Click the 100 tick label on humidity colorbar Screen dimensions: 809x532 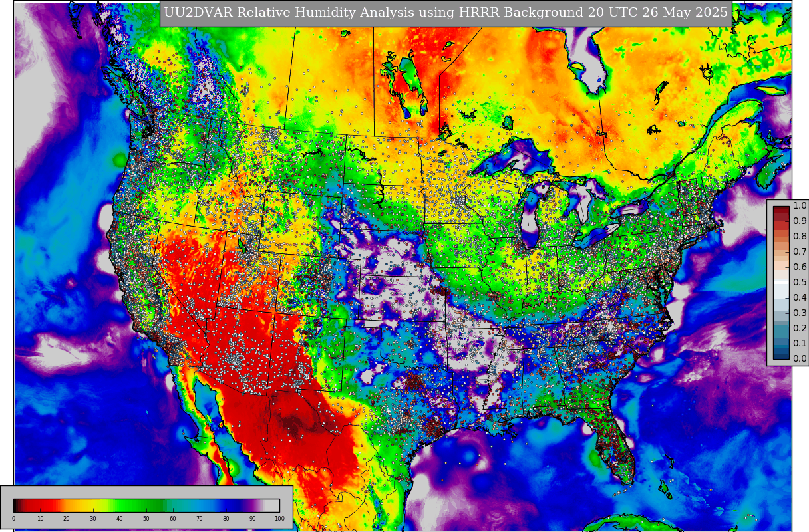coord(279,519)
